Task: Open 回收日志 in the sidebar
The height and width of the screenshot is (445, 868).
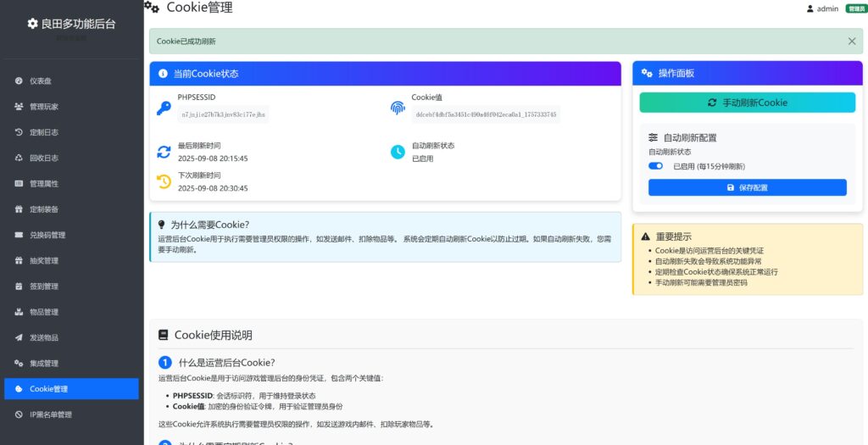Action: tap(44, 158)
